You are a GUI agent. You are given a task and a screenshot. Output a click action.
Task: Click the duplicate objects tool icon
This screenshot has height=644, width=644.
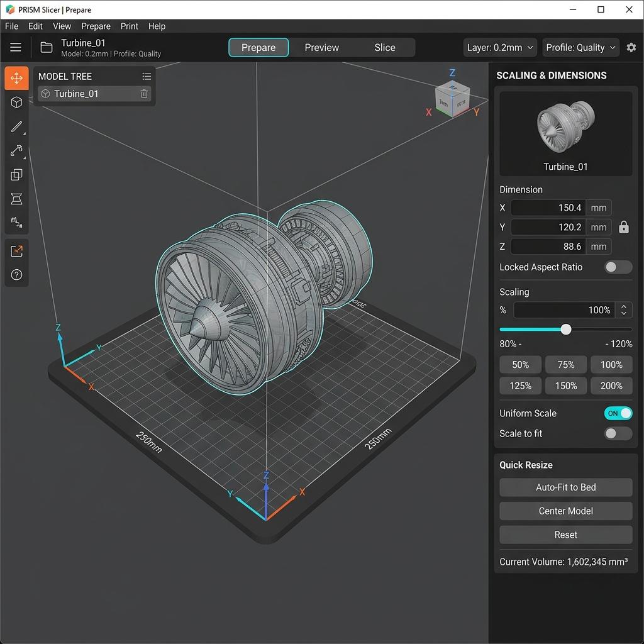click(x=16, y=175)
